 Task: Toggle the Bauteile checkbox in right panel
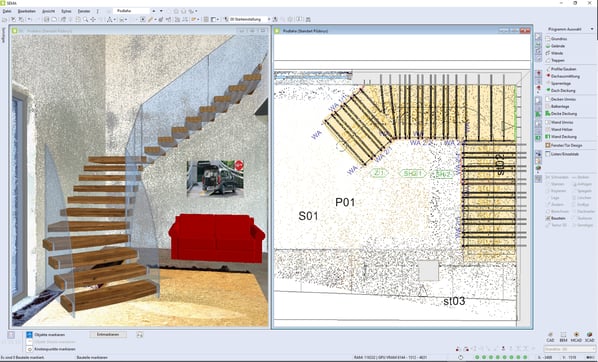pyautogui.click(x=548, y=218)
